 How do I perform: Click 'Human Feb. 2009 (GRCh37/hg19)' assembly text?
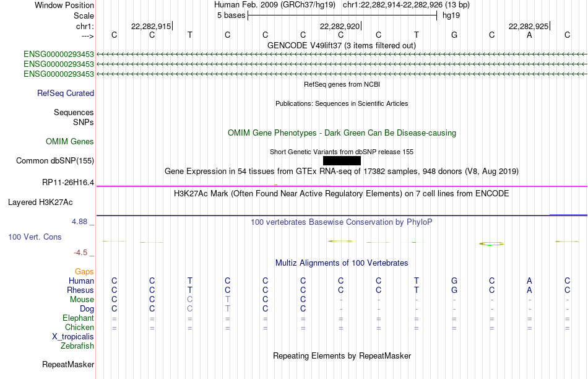pos(275,5)
